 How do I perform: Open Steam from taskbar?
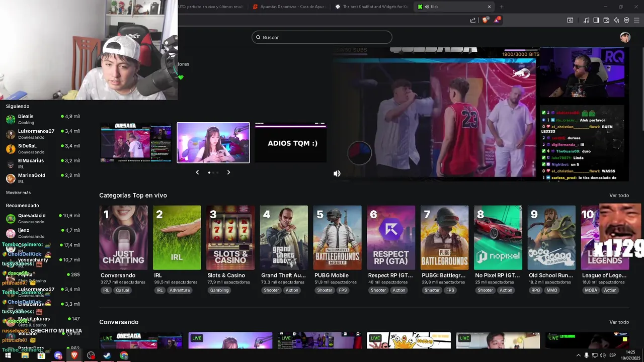coord(107,355)
